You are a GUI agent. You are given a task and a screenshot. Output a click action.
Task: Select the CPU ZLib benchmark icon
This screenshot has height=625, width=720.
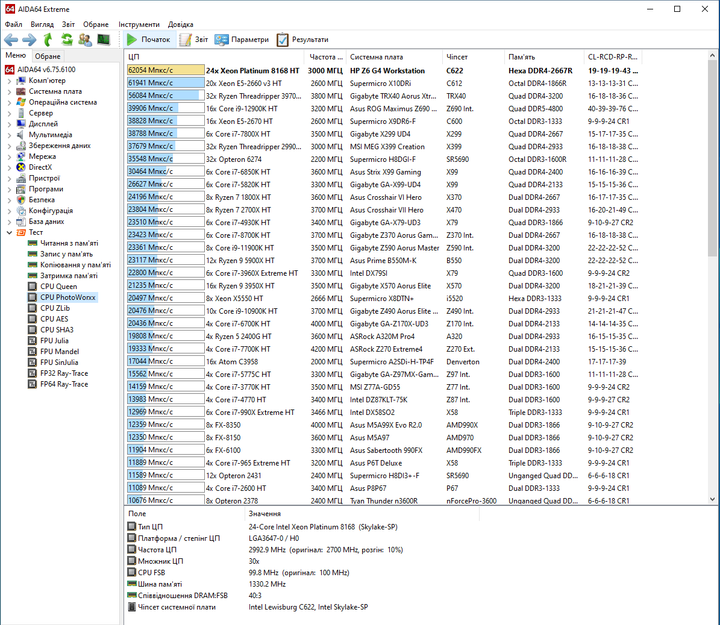point(32,308)
